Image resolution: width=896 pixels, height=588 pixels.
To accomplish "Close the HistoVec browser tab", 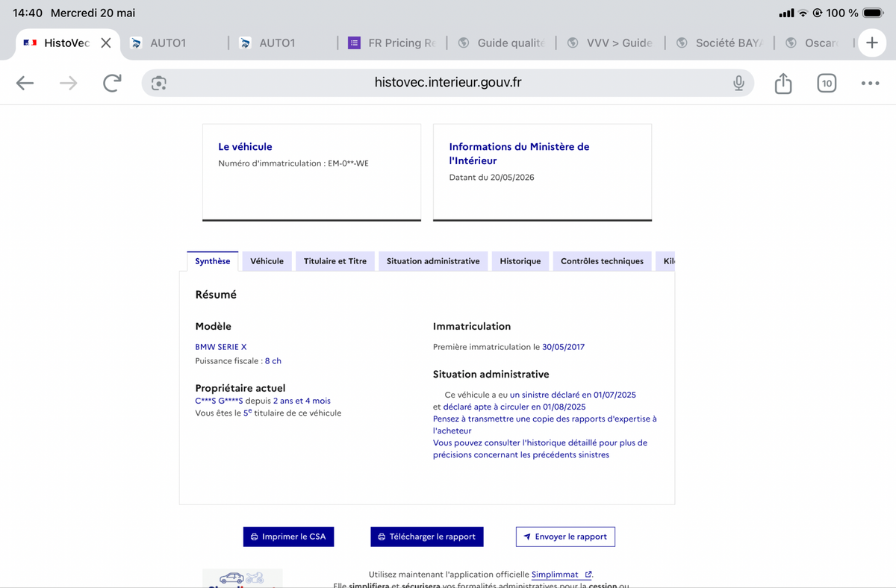I will tap(106, 43).
